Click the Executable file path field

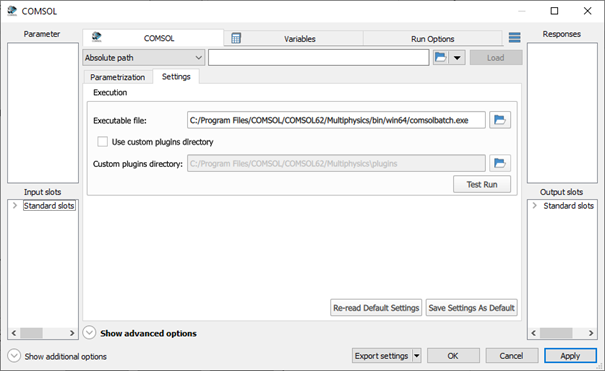click(x=336, y=120)
